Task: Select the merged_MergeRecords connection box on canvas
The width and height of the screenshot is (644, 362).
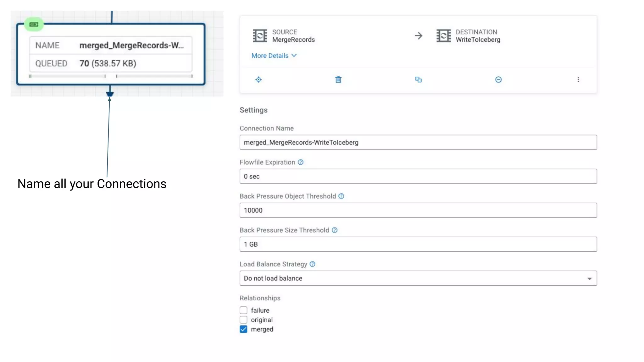Action: pos(111,54)
